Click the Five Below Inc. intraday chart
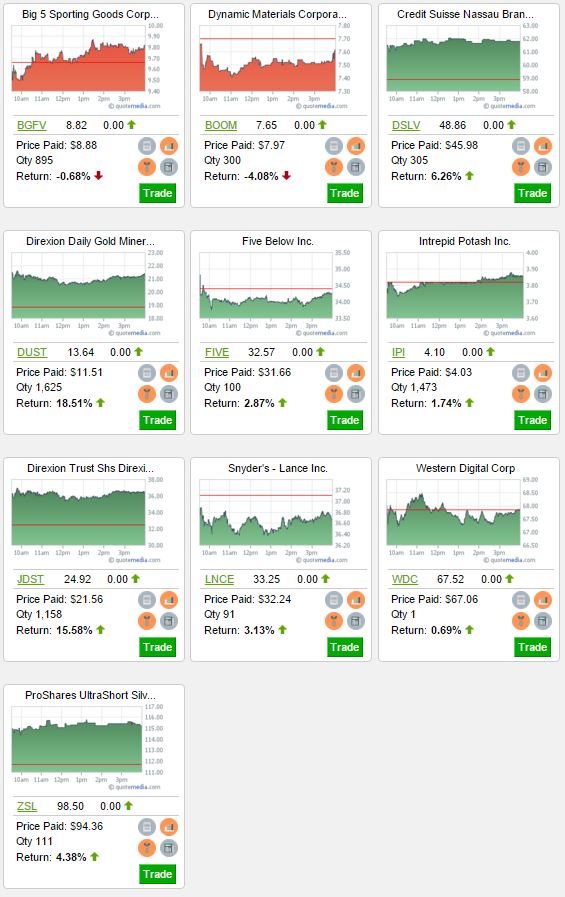 (274, 292)
